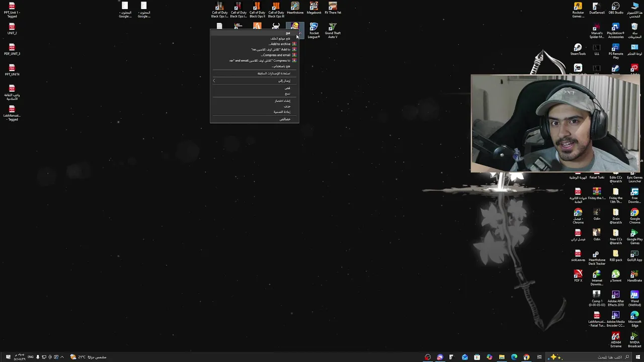Select Call of Duty Black Ops III shortcut
644x362 pixels.
[276, 10]
